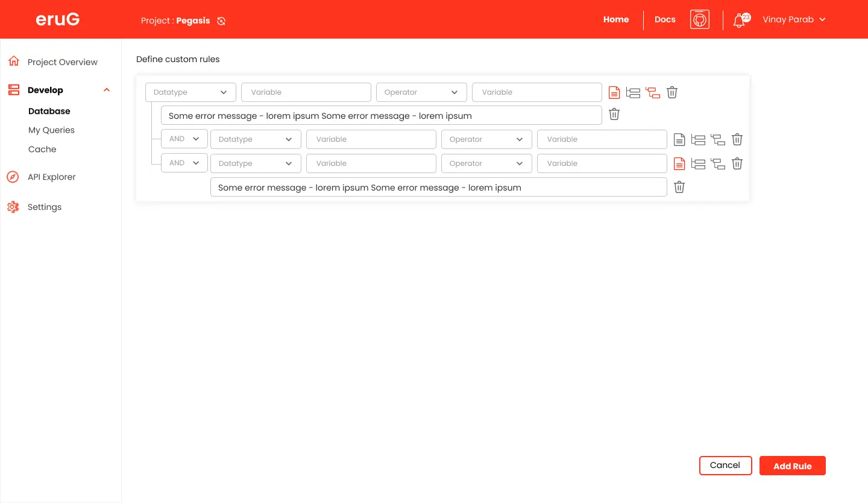Open API Explorer from sidebar
Image resolution: width=868 pixels, height=503 pixels.
pos(51,177)
